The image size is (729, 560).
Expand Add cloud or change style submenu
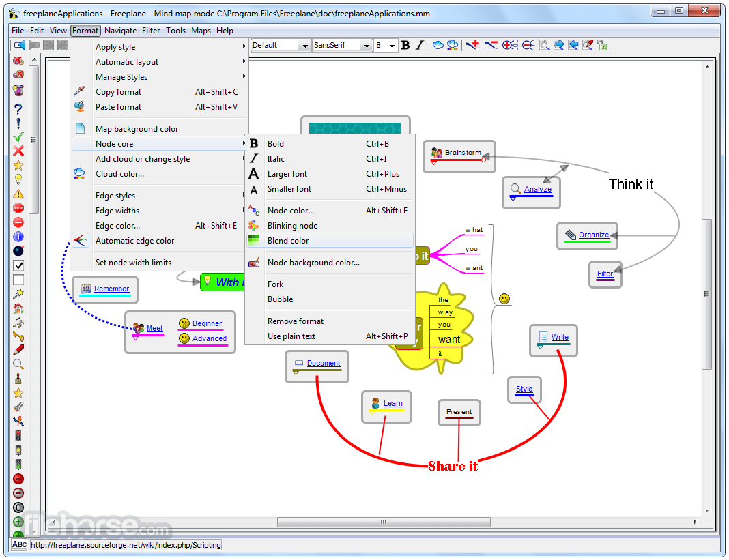160,159
